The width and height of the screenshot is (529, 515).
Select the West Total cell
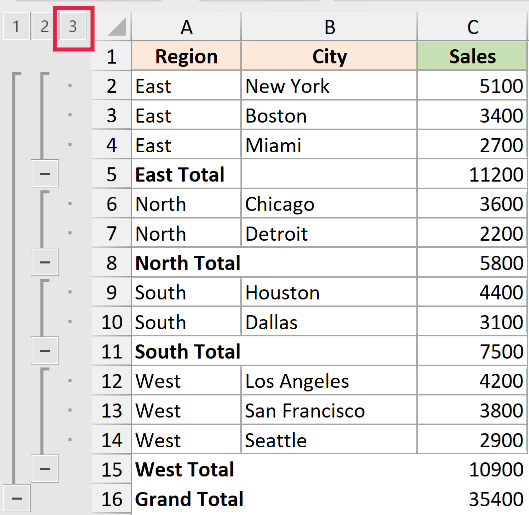pyautogui.click(x=186, y=469)
